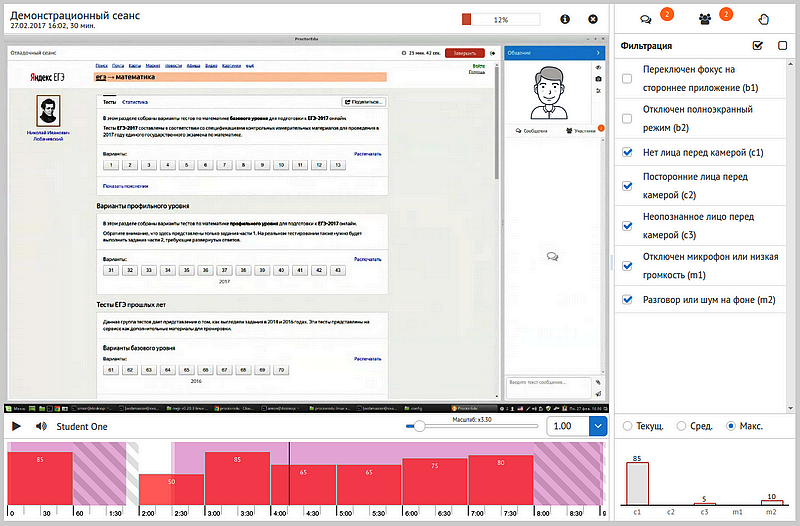Clear all filters with empty-box icon
Image resolution: width=800 pixels, height=526 pixels.
tap(783, 46)
